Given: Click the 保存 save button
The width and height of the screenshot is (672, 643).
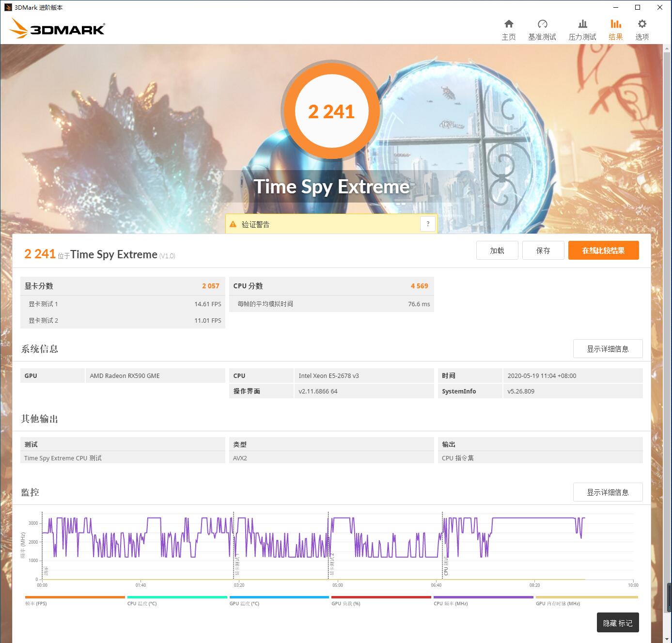Looking at the screenshot, I should tap(543, 250).
